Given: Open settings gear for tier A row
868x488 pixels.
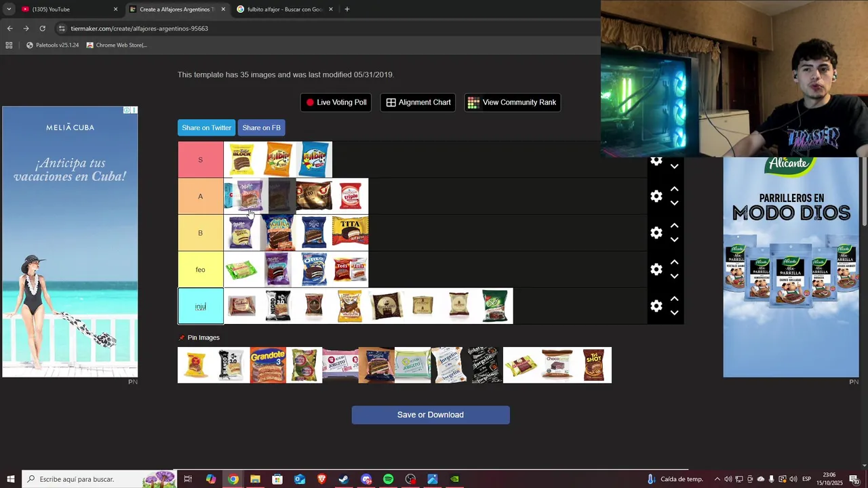Looking at the screenshot, I should 656,196.
